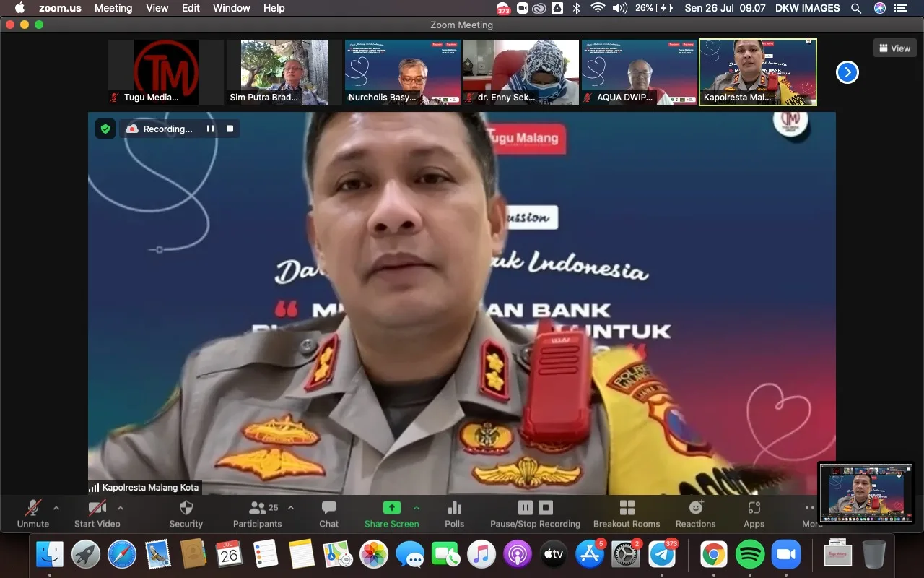The height and width of the screenshot is (578, 924).
Task: Click Pause/Stop Recording in the toolbar
Action: pos(536,514)
